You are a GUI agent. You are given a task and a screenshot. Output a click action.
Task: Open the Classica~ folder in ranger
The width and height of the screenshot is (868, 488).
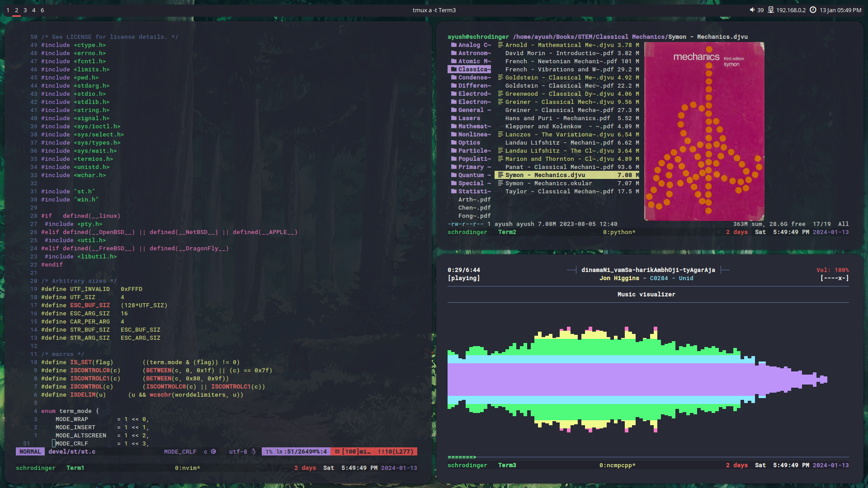(x=473, y=69)
